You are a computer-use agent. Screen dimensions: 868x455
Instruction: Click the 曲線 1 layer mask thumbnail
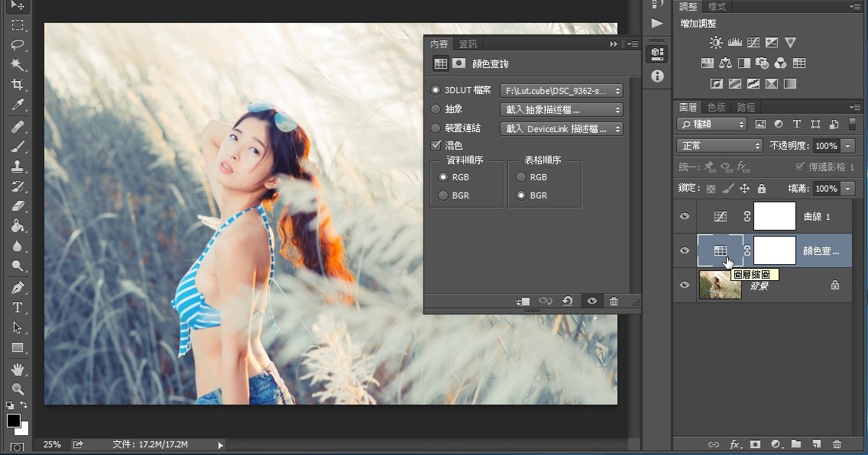pyautogui.click(x=775, y=216)
